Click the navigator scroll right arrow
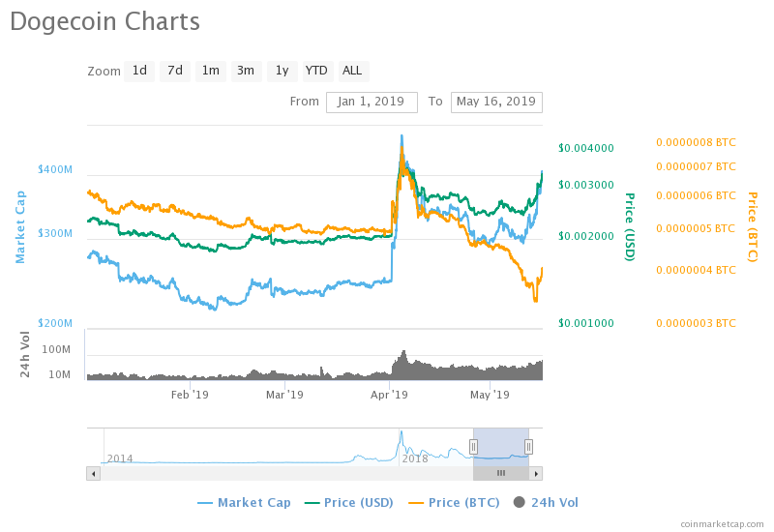Viewport: 774px width, 532px height. [536, 474]
